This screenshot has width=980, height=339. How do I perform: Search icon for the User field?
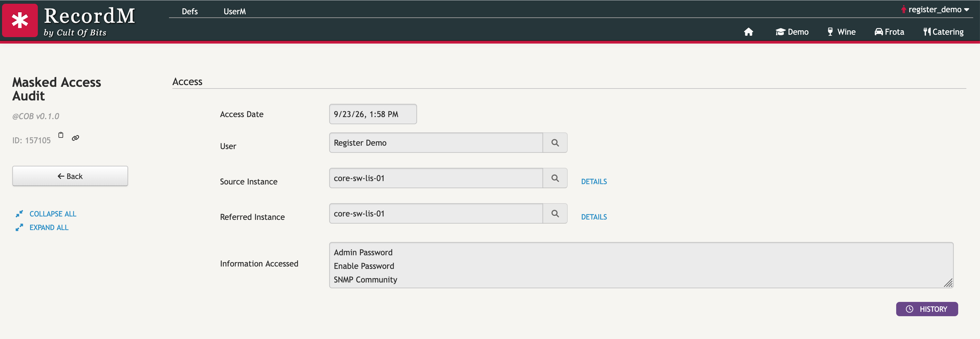(555, 143)
